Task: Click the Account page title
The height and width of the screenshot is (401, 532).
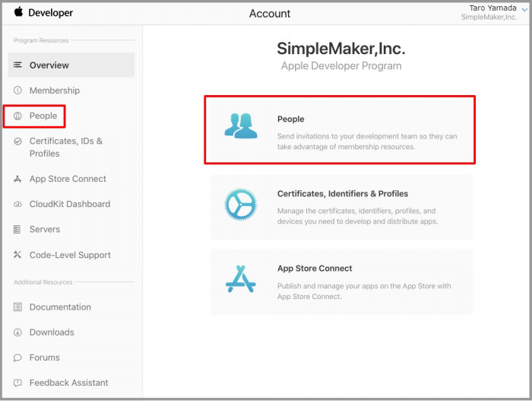Action: pyautogui.click(x=270, y=14)
